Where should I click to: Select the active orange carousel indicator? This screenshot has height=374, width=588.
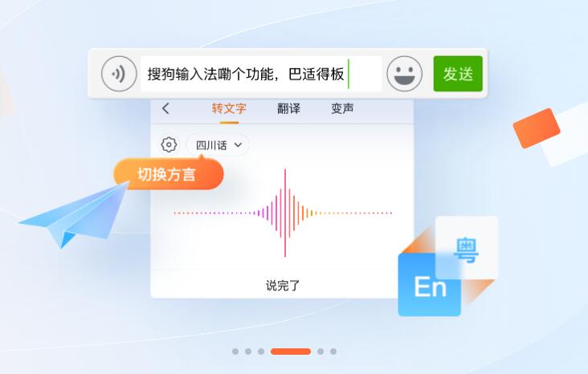click(291, 352)
